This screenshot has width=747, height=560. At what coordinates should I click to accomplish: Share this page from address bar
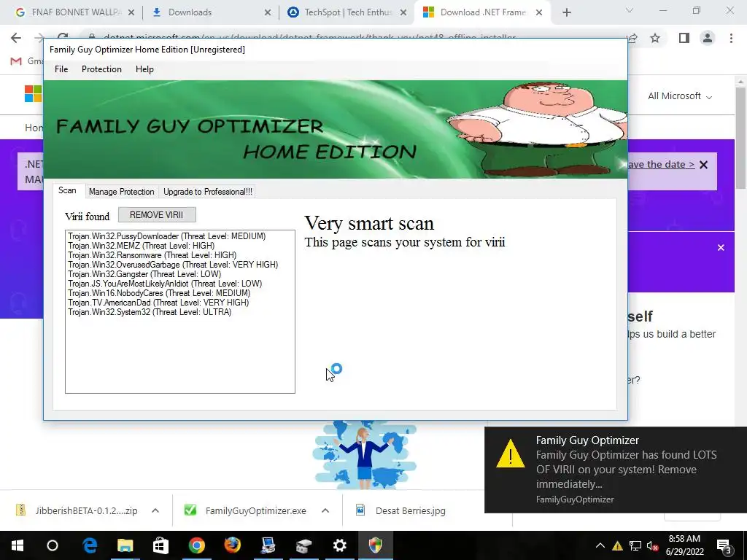(632, 38)
